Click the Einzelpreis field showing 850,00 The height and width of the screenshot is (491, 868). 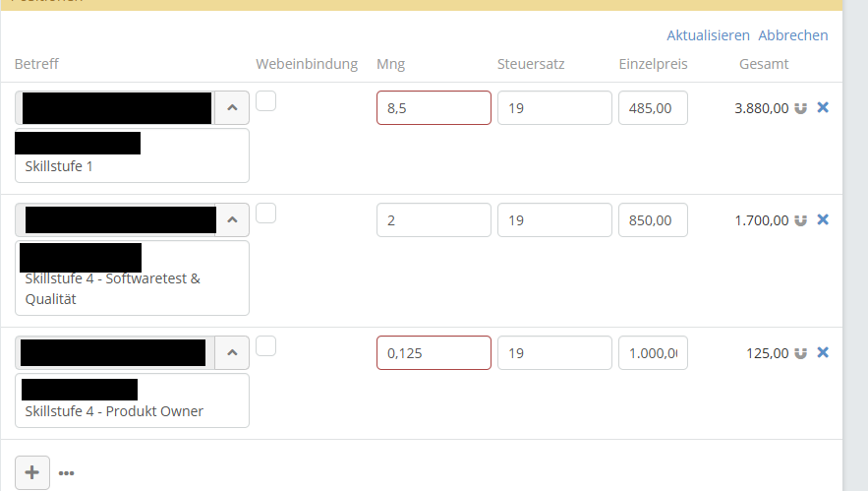tap(653, 220)
